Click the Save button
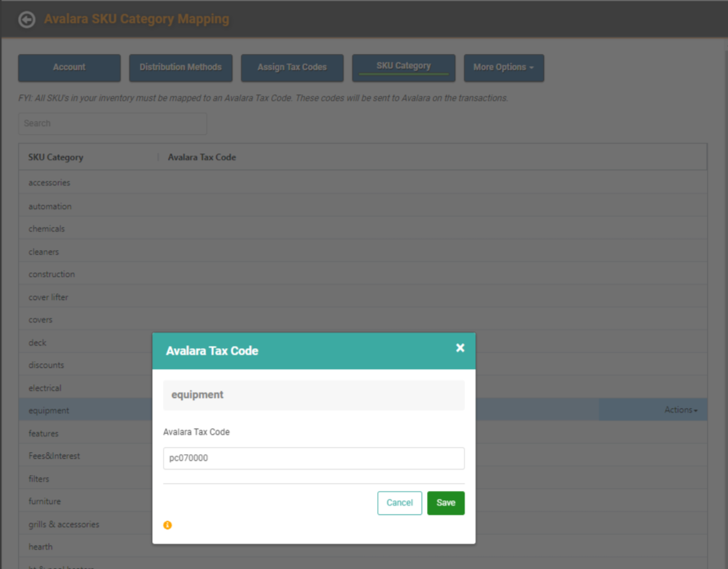The width and height of the screenshot is (728, 569). coord(446,503)
